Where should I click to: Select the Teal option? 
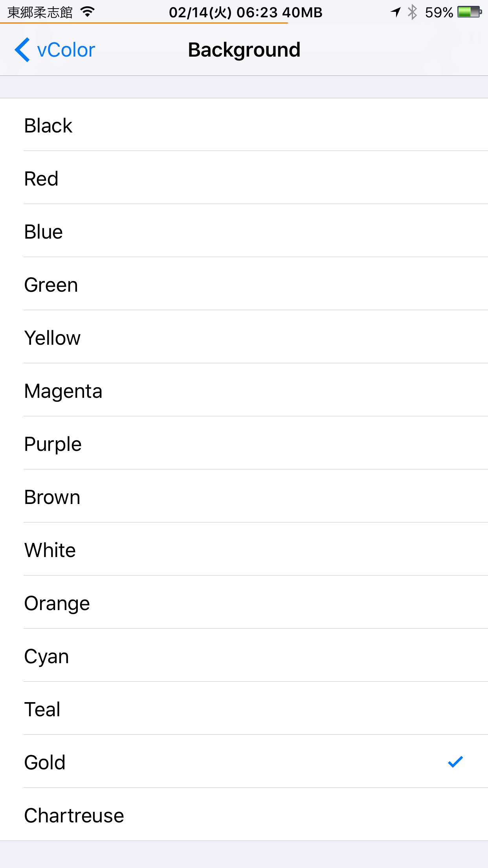tap(244, 708)
